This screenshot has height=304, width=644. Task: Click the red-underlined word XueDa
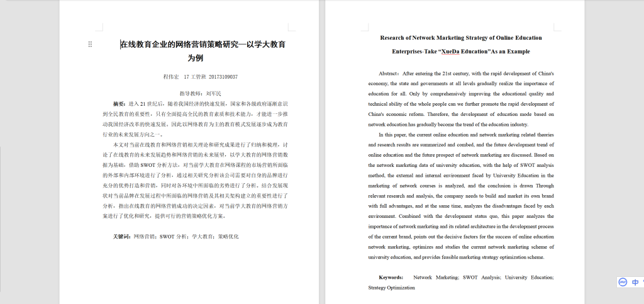pos(450,52)
